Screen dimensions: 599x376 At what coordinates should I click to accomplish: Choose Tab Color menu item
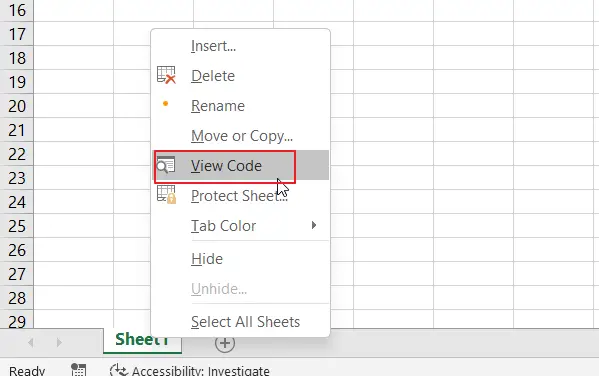click(x=241, y=225)
